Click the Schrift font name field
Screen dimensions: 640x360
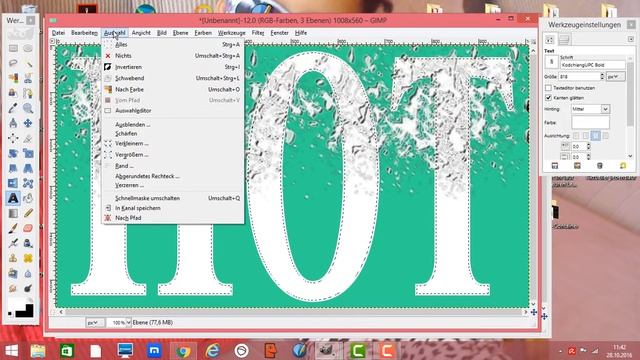click(593, 65)
